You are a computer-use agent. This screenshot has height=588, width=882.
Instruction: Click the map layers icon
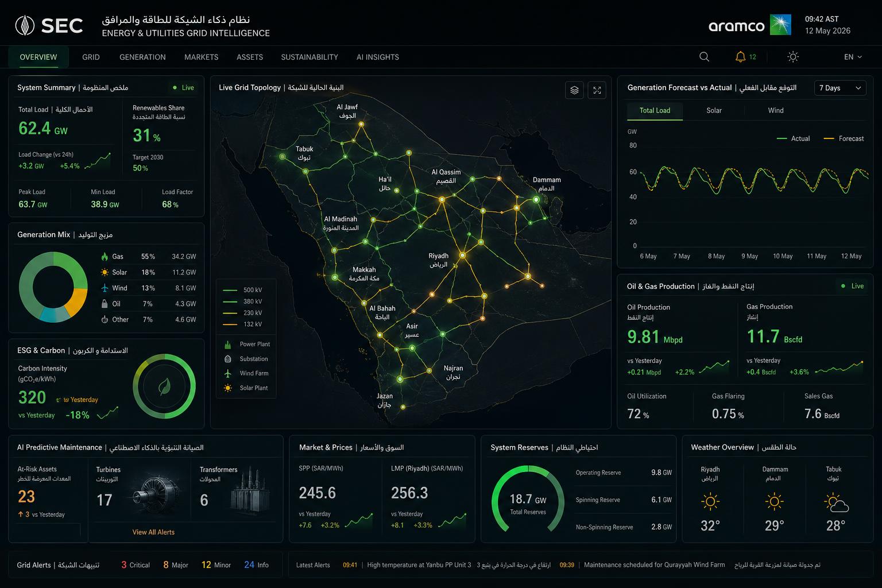(x=574, y=90)
